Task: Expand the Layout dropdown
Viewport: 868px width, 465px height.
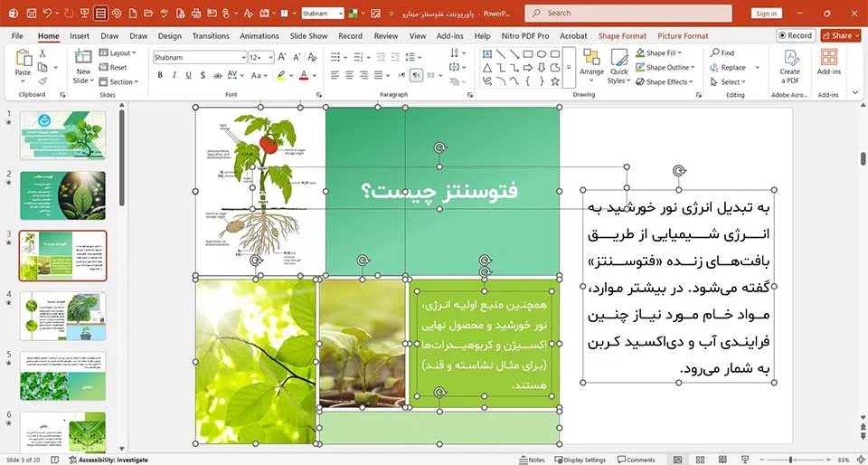Action: (118, 53)
